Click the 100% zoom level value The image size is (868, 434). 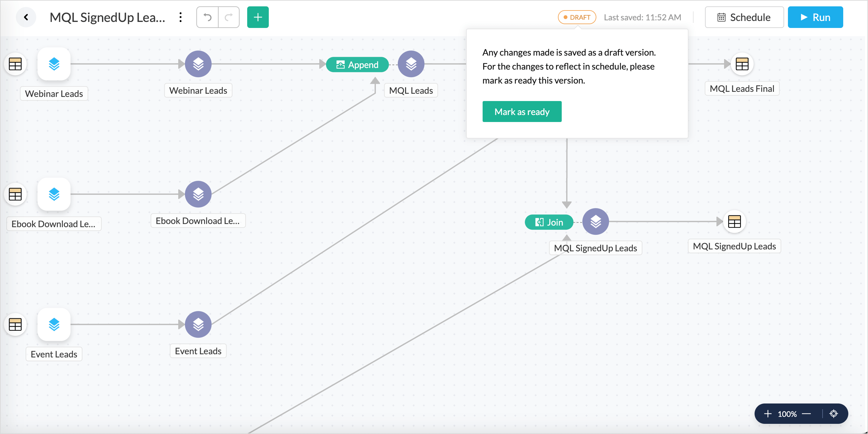787,414
